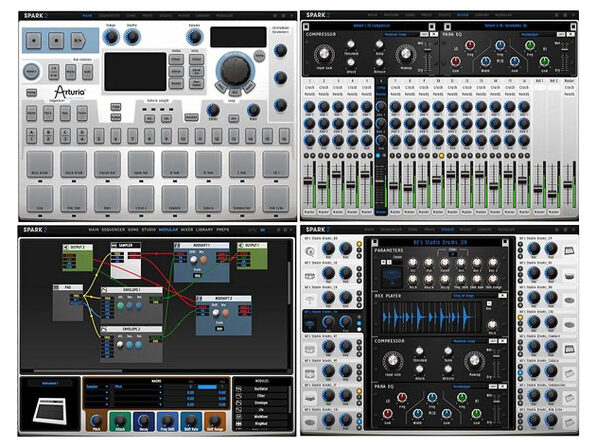Toggle the yellow indicator on the first Studio channel
The image size is (596, 447).
(x=359, y=244)
